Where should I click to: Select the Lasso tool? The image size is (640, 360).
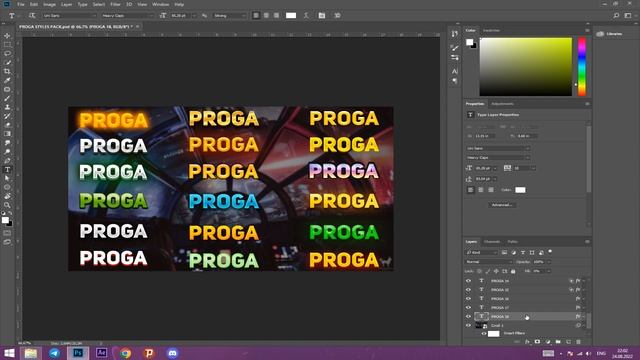point(7,53)
